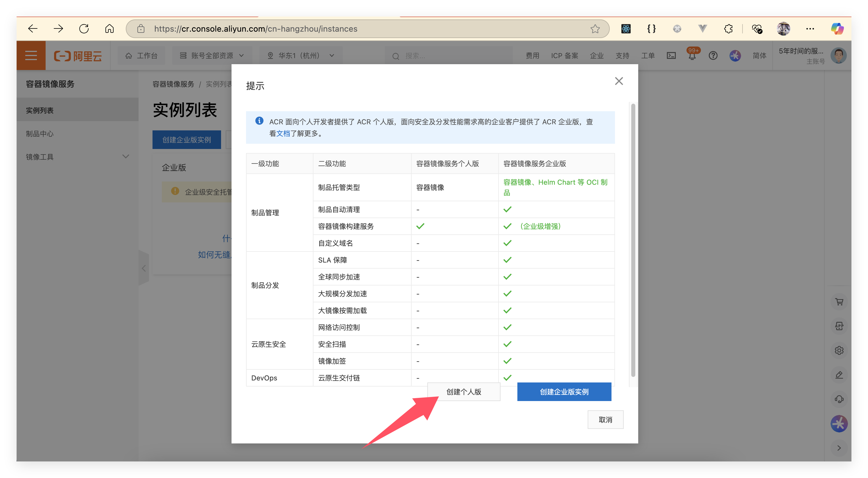Open the Cloud Shell terminal icon
This screenshot has height=478, width=868.
(x=671, y=55)
